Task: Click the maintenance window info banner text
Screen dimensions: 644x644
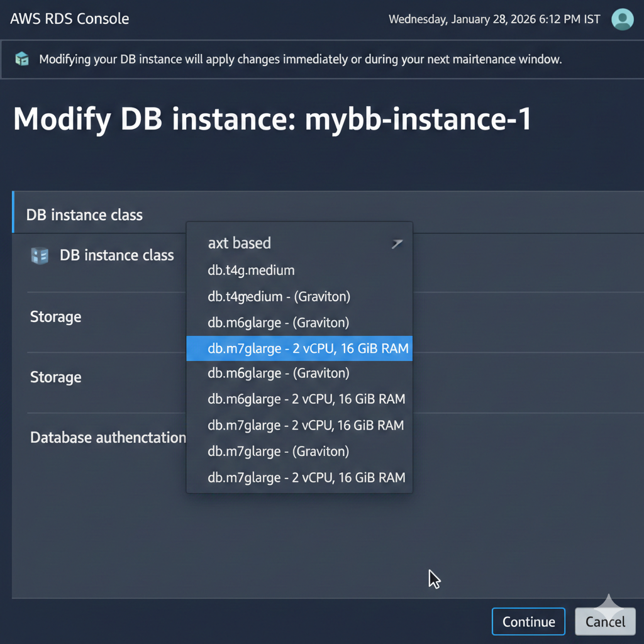Action: tap(300, 60)
